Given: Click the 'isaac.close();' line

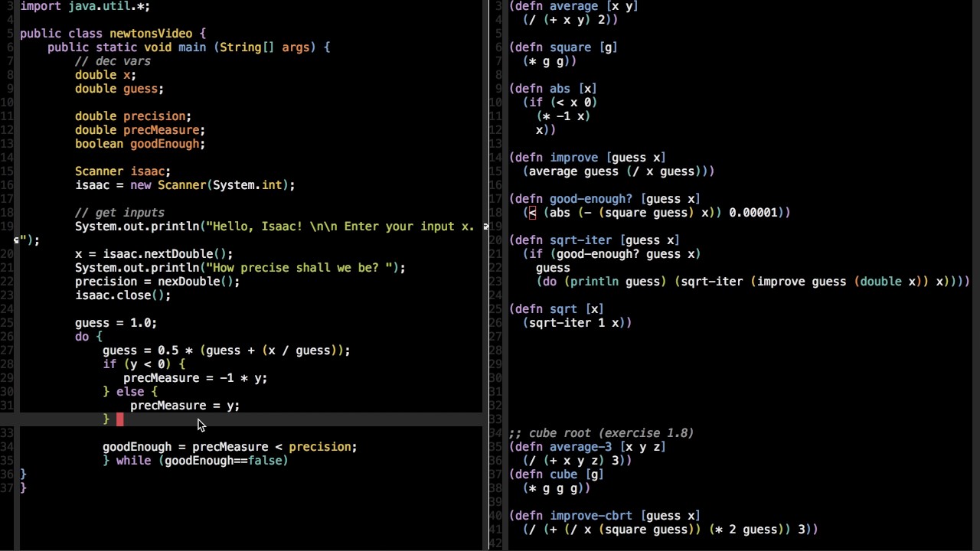Looking at the screenshot, I should click(122, 295).
